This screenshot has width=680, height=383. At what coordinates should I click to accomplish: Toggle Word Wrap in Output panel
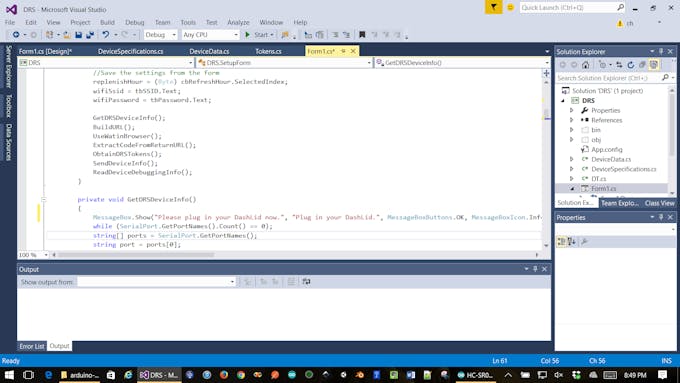[306, 282]
